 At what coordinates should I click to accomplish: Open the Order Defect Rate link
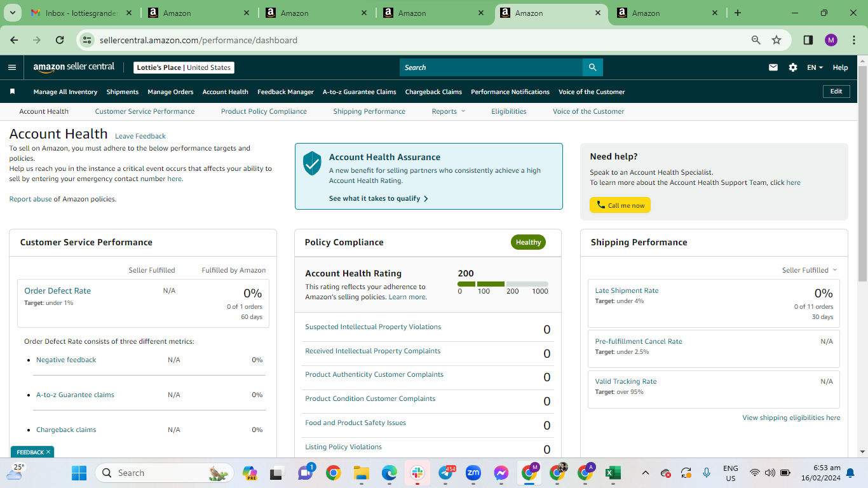click(57, 290)
